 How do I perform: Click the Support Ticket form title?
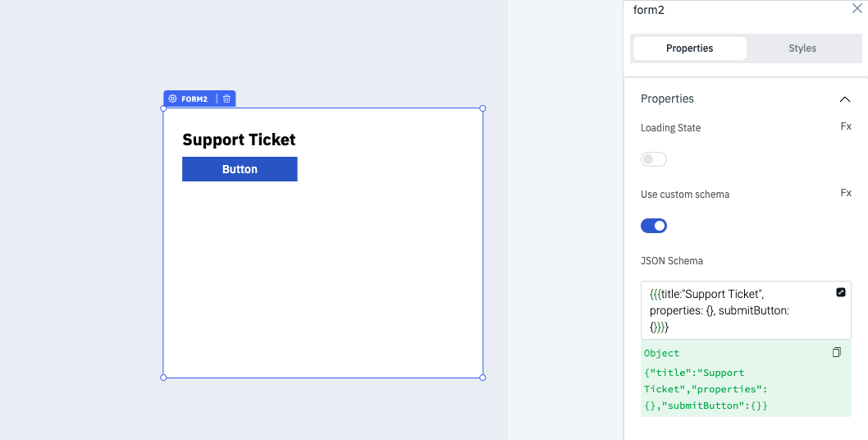239,140
